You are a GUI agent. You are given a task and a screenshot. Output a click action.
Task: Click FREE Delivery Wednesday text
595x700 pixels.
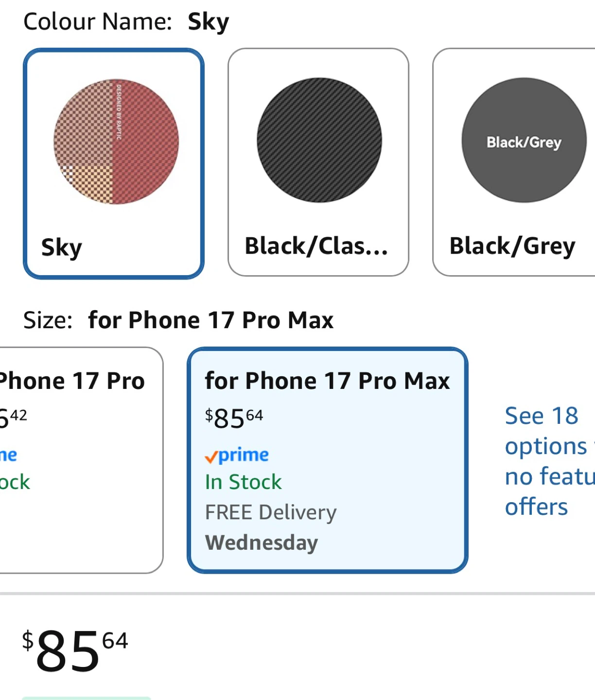tap(270, 527)
